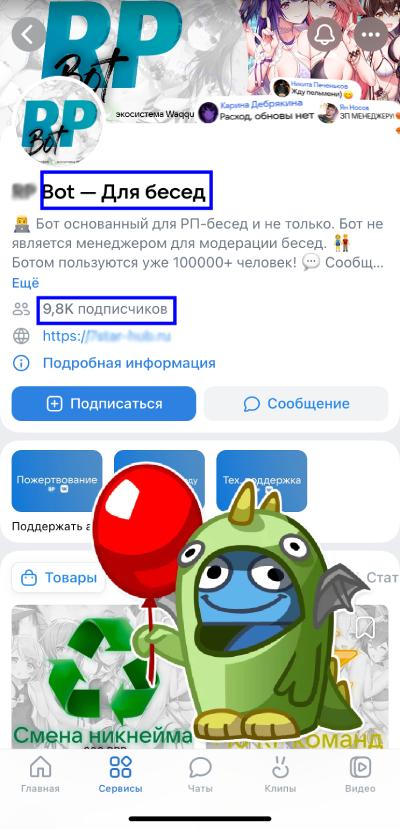Open the 9,8K подписчиков list
This screenshot has height=829, width=400.
tap(105, 309)
